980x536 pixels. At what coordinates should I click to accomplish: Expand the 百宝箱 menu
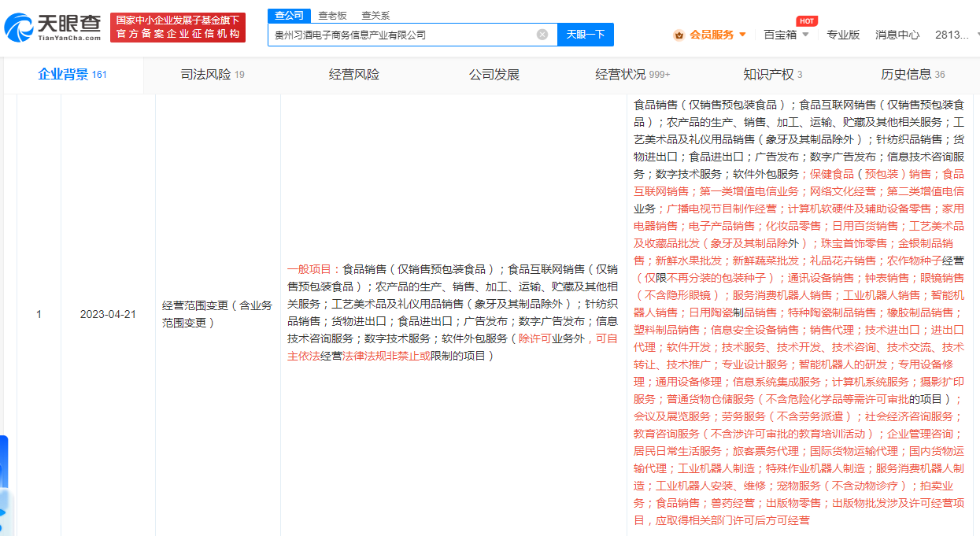(x=786, y=35)
